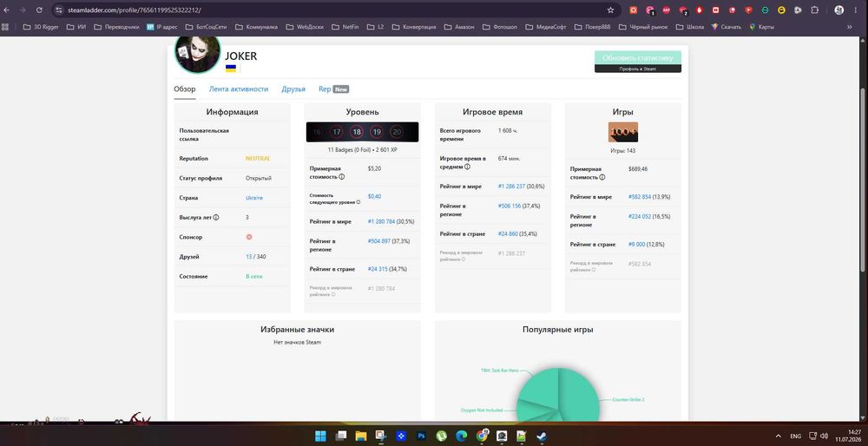Open the 13 friends count link

coord(248,257)
